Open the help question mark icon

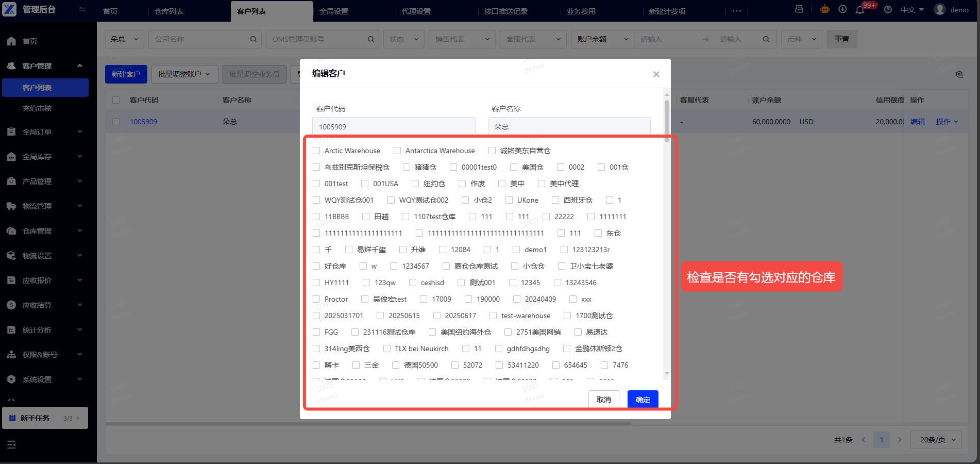click(888, 10)
